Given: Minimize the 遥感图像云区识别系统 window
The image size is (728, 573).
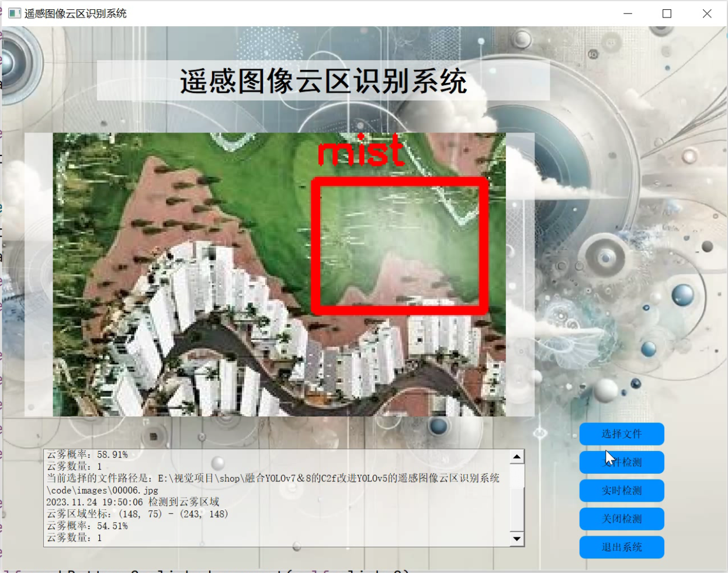Looking at the screenshot, I should coord(628,13).
